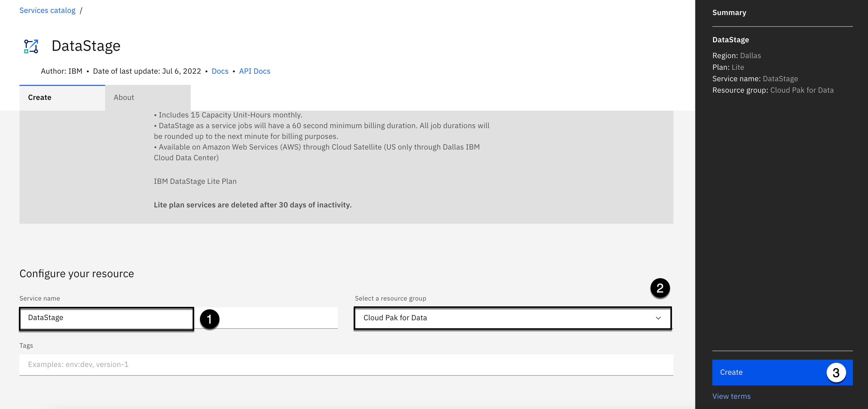Click the DataStage service logo icon

click(x=31, y=46)
